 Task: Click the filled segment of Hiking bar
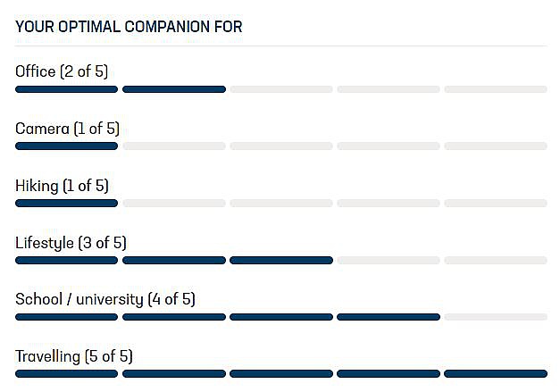pos(67,203)
